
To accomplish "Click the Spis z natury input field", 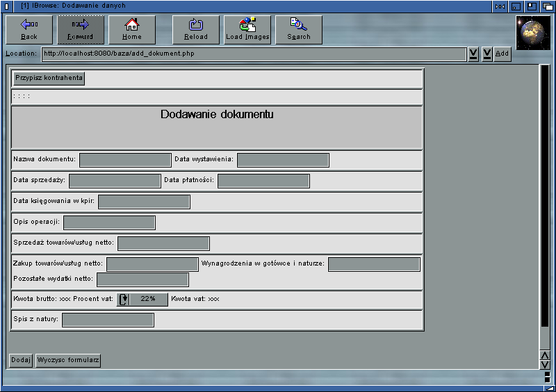I will (x=108, y=320).
